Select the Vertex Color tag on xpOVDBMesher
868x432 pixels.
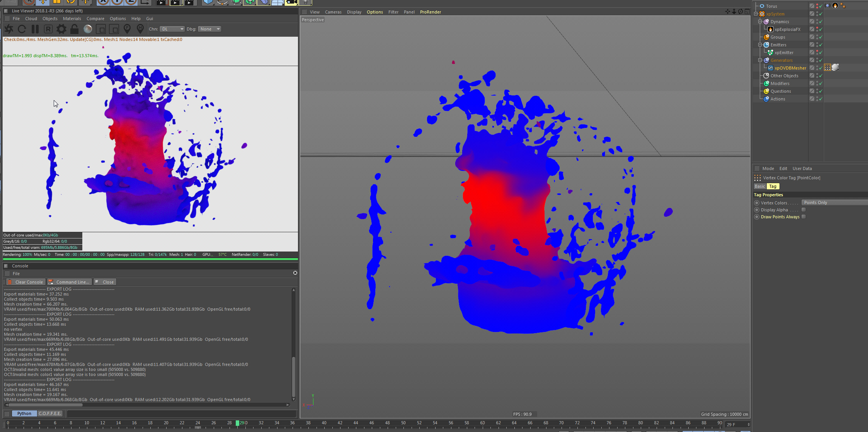click(827, 68)
